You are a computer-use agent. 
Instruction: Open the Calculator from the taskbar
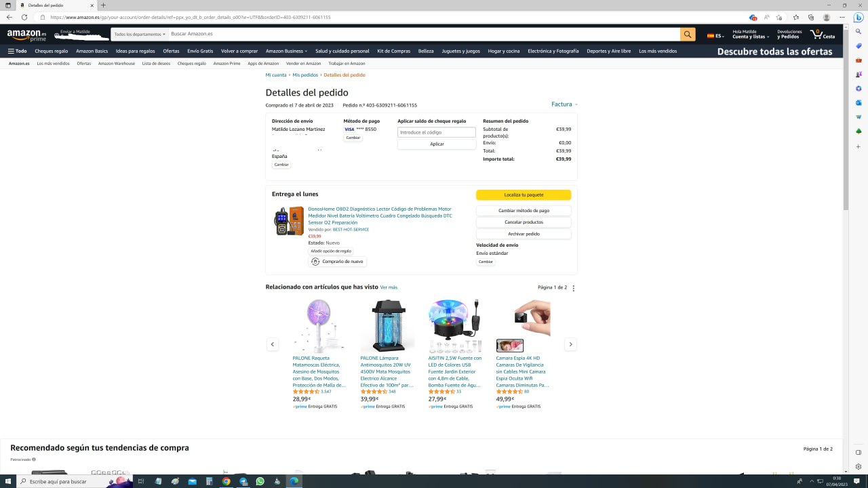(x=210, y=481)
